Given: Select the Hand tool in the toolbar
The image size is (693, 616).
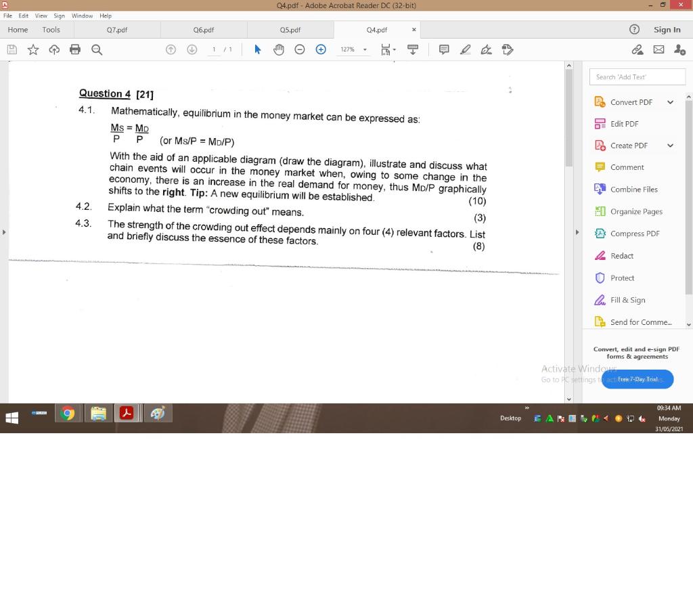Looking at the screenshot, I should tap(278, 49).
